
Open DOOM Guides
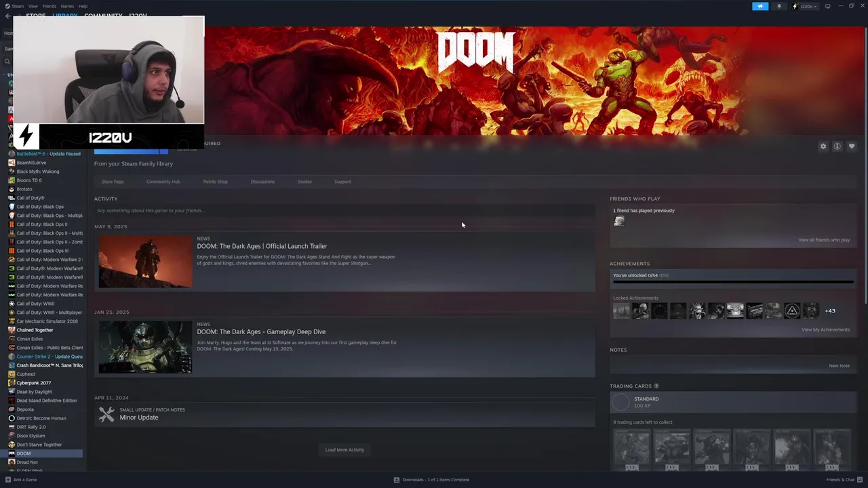point(304,182)
